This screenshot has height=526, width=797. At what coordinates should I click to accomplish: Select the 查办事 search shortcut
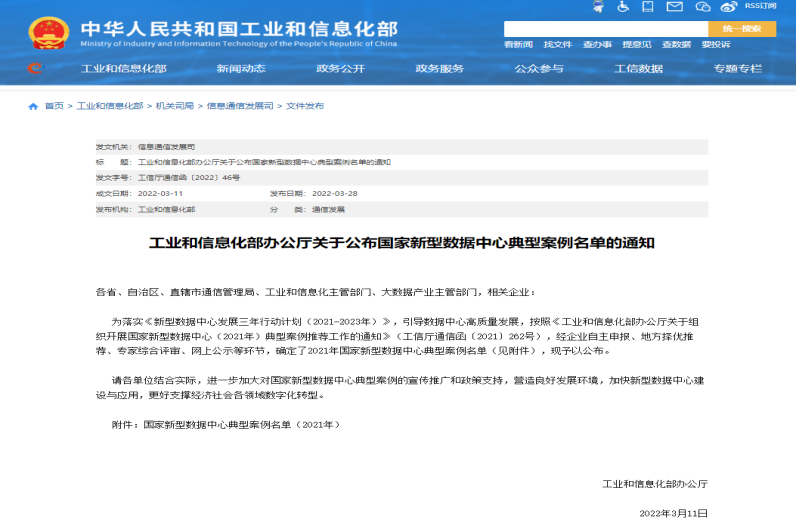(x=597, y=45)
